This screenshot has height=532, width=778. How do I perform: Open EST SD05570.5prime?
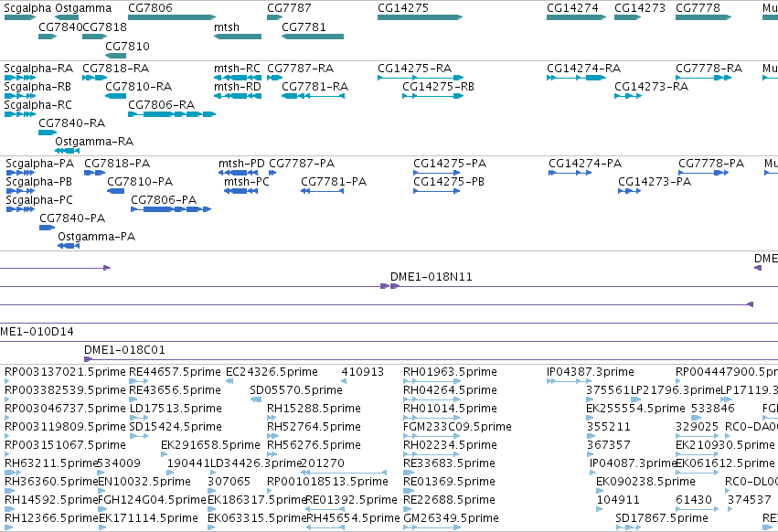coord(296,390)
